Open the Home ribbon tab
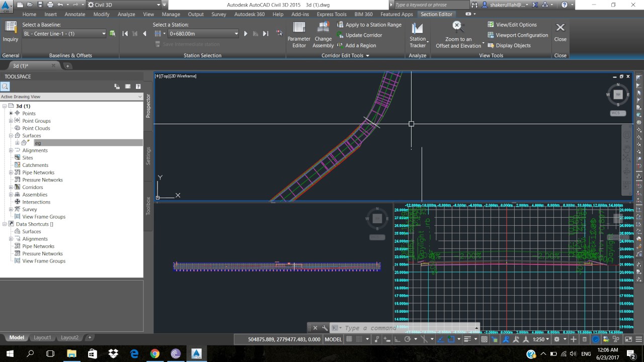 (x=29, y=14)
